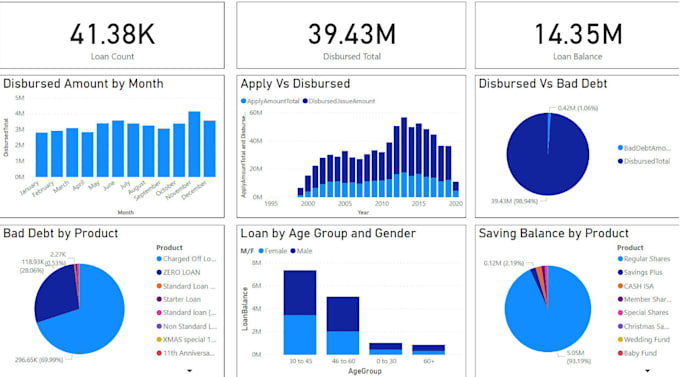
Task: Click the 0.42M (1.06%) data label
Action: point(578,108)
